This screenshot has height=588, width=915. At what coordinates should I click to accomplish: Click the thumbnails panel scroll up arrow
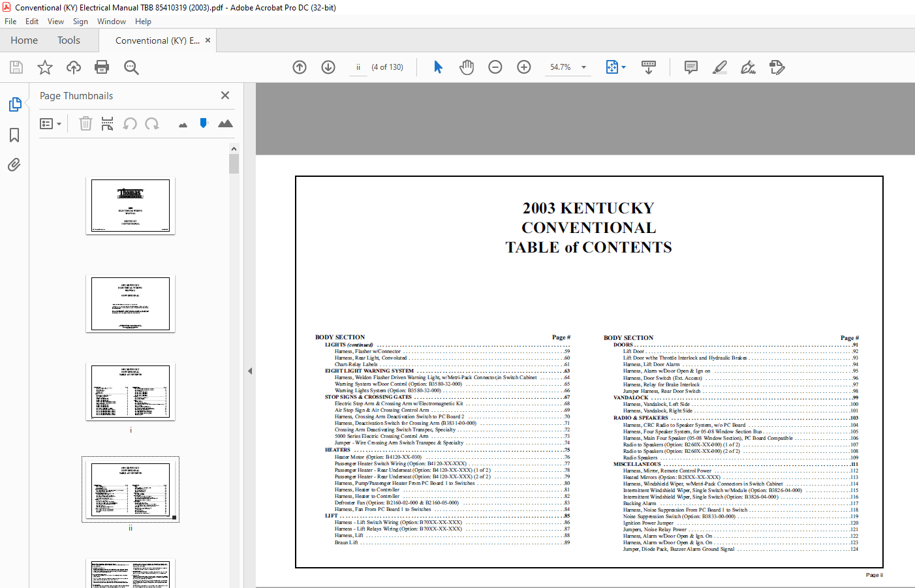234,149
